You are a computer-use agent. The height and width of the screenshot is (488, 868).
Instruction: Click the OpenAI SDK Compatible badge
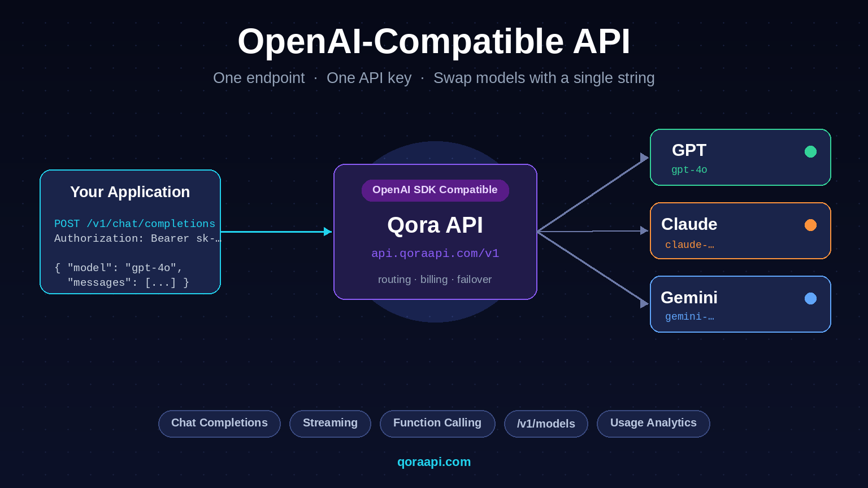435,190
